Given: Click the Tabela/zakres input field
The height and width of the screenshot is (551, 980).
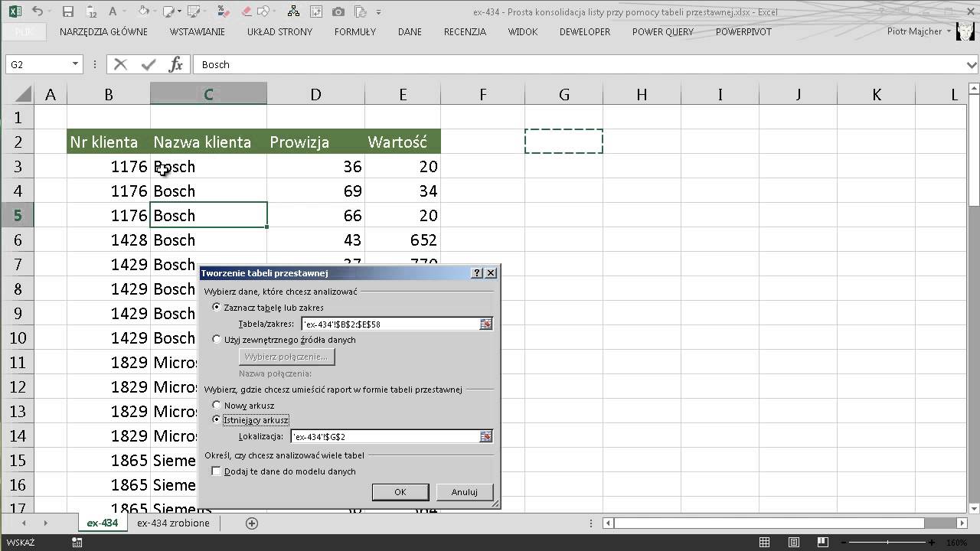Looking at the screenshot, I should (390, 324).
